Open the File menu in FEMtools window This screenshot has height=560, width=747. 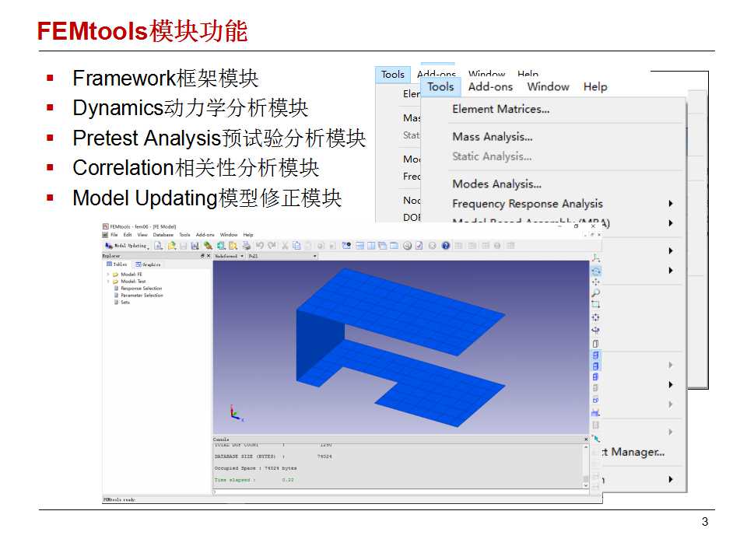click(x=114, y=235)
